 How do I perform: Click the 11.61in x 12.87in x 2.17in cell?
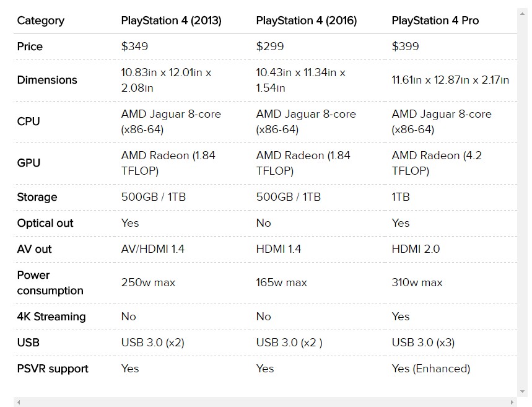coord(450,80)
